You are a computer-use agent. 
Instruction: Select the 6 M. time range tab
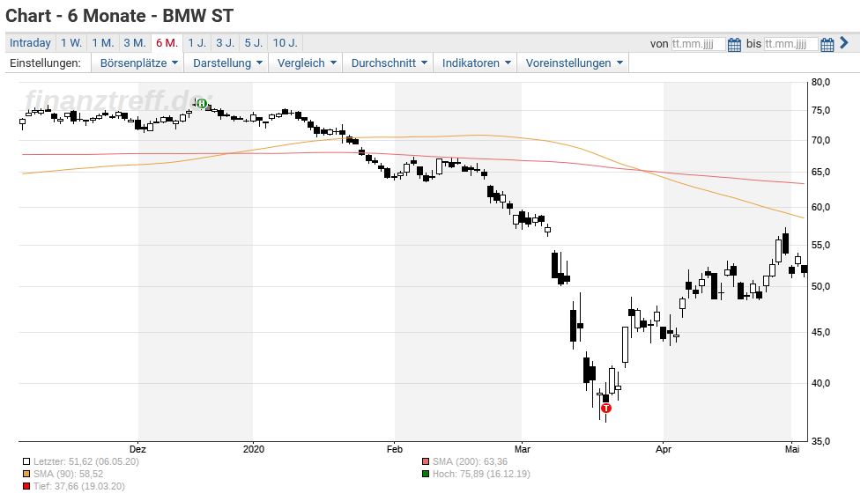point(167,43)
